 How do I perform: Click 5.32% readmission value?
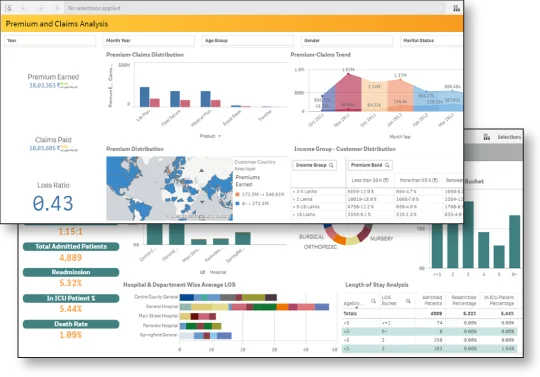[x=71, y=283]
